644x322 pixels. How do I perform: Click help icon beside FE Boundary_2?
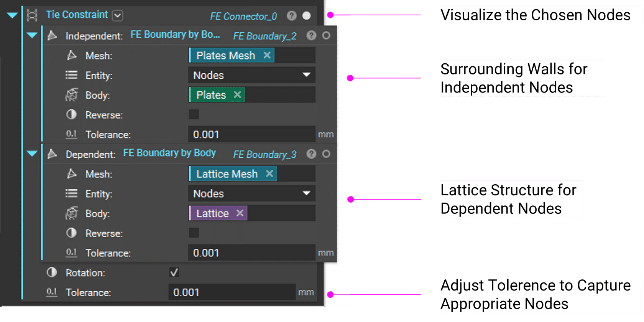coord(311,36)
